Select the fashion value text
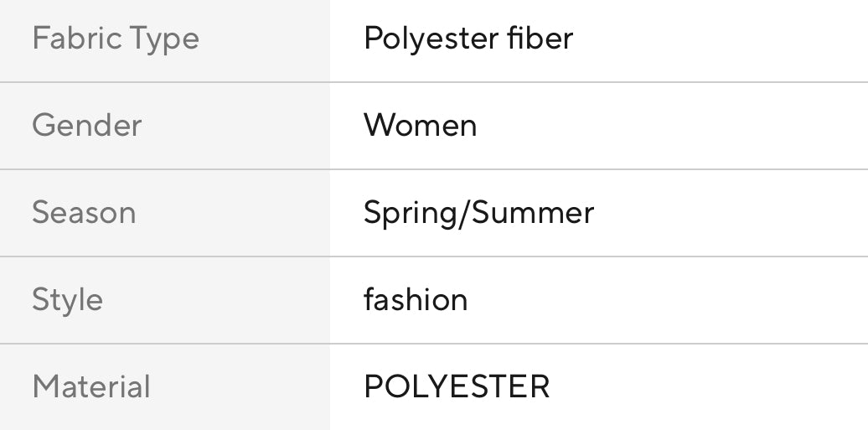Image resolution: width=868 pixels, height=430 pixels. 416,300
